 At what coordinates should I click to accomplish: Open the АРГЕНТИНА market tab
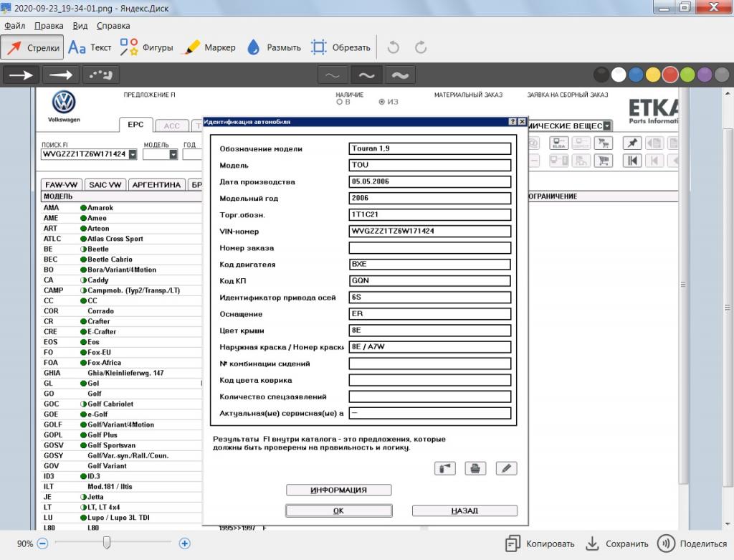pos(156,184)
